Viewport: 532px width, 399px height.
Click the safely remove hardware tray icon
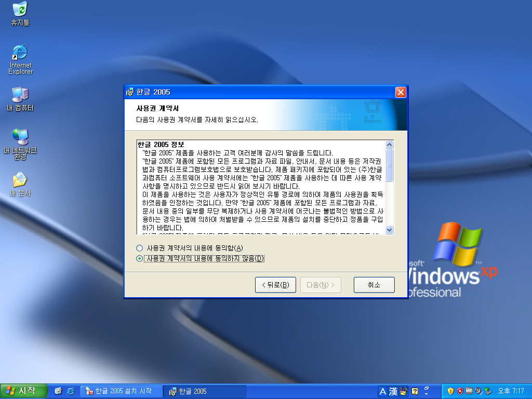click(x=488, y=391)
